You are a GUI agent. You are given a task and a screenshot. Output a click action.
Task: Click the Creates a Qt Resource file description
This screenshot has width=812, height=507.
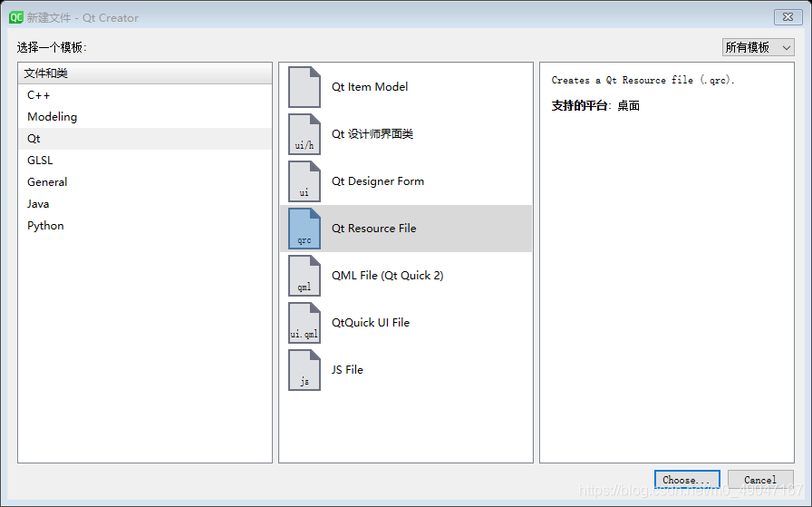[x=643, y=81]
